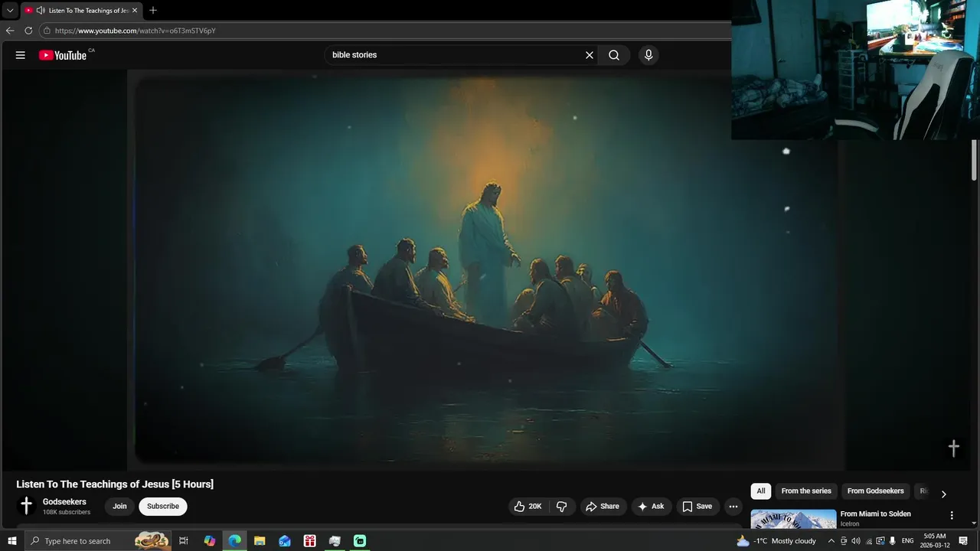Reload the page with refresh icon
The height and width of the screenshot is (551, 980).
tap(28, 31)
